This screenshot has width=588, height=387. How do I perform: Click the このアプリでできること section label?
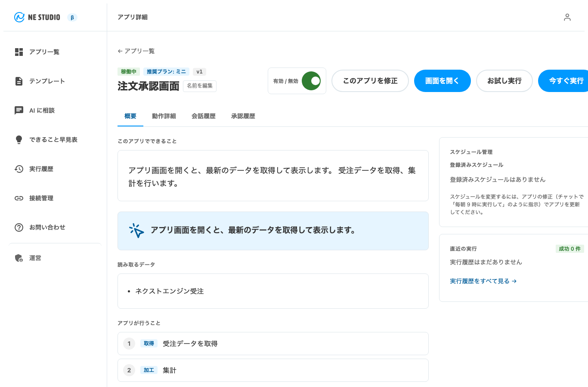click(x=147, y=141)
